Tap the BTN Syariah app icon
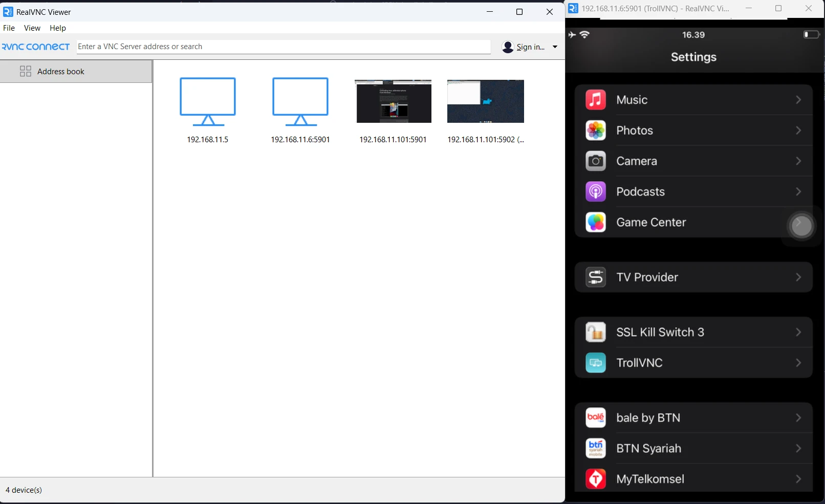 [595, 448]
